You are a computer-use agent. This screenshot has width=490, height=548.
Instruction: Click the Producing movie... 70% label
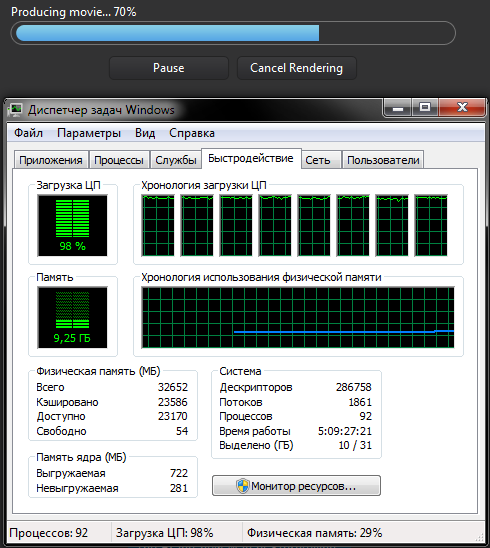[74, 12]
